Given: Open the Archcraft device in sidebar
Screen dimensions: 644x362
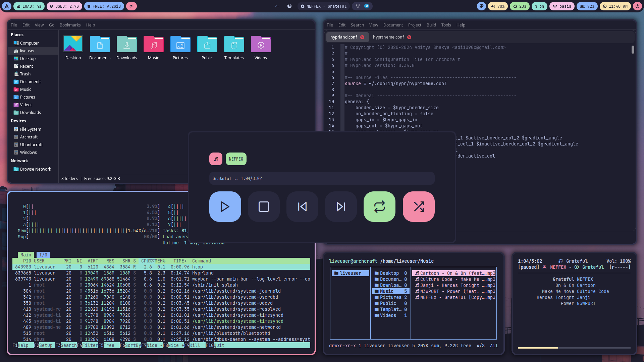Looking at the screenshot, I should point(29,137).
